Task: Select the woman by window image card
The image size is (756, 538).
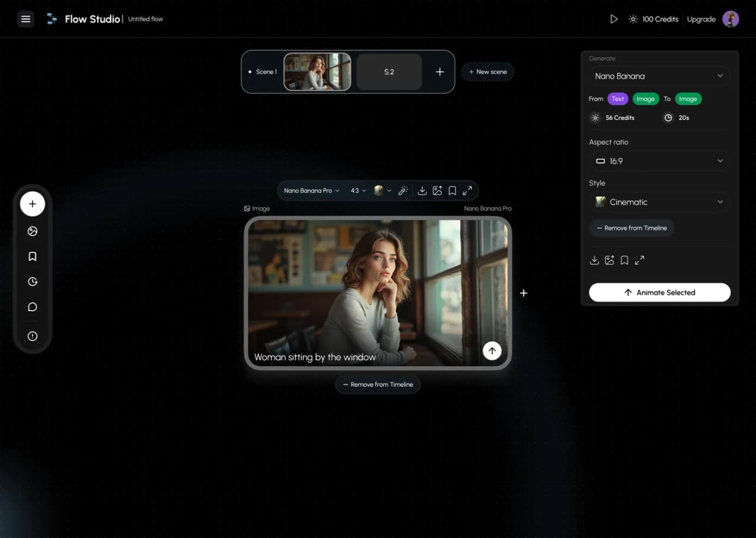Action: point(378,293)
